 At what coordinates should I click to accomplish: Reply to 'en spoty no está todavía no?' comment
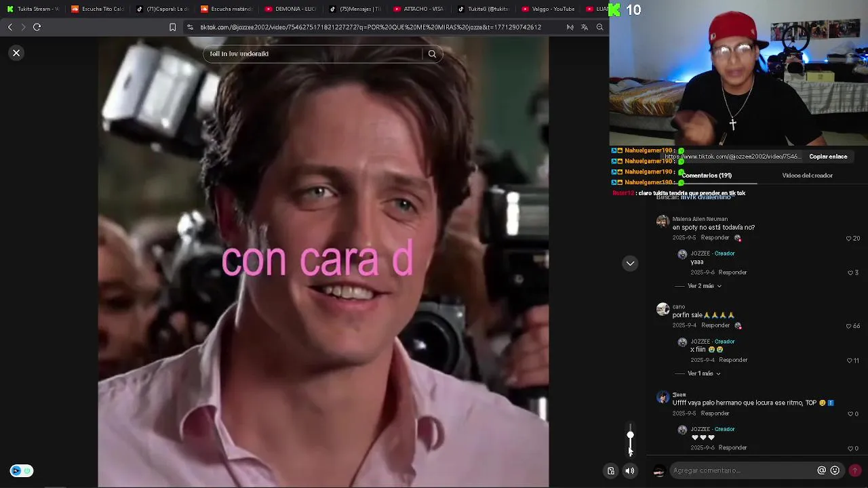(x=715, y=239)
